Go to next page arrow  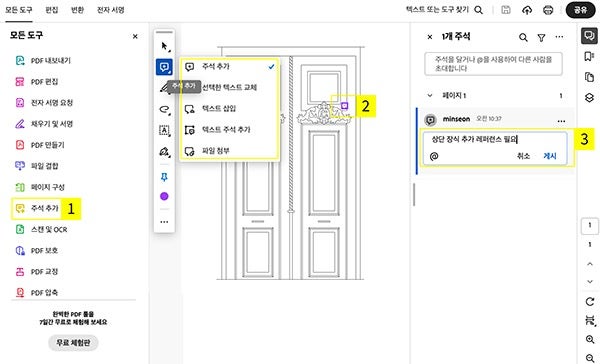pyautogui.click(x=590, y=282)
